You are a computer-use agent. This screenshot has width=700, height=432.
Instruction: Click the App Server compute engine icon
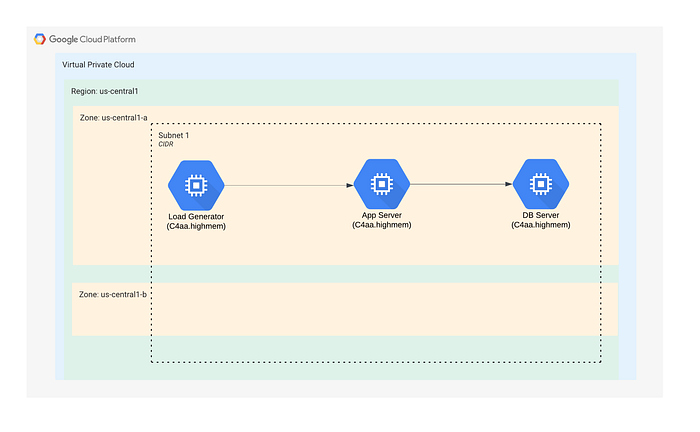coord(382,184)
